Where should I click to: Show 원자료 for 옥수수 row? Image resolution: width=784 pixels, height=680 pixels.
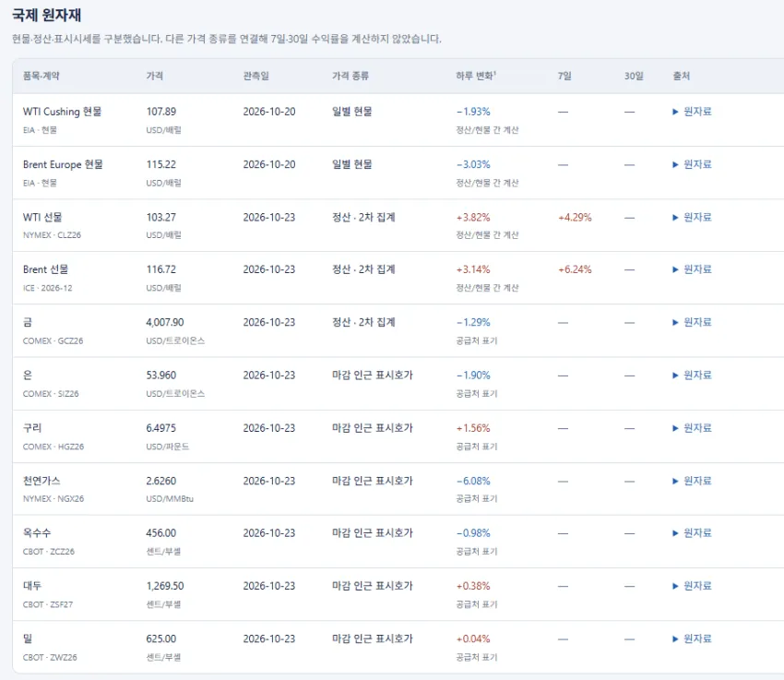coord(692,533)
